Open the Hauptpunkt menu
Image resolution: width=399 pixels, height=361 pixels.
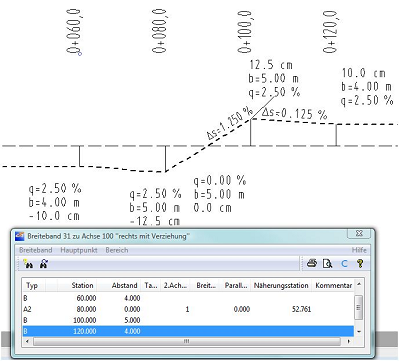coord(79,250)
